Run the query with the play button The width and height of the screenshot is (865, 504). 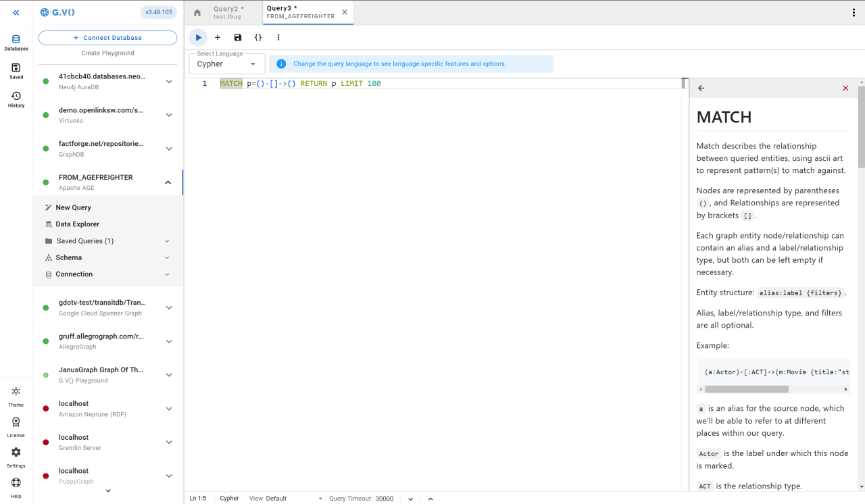tap(198, 38)
